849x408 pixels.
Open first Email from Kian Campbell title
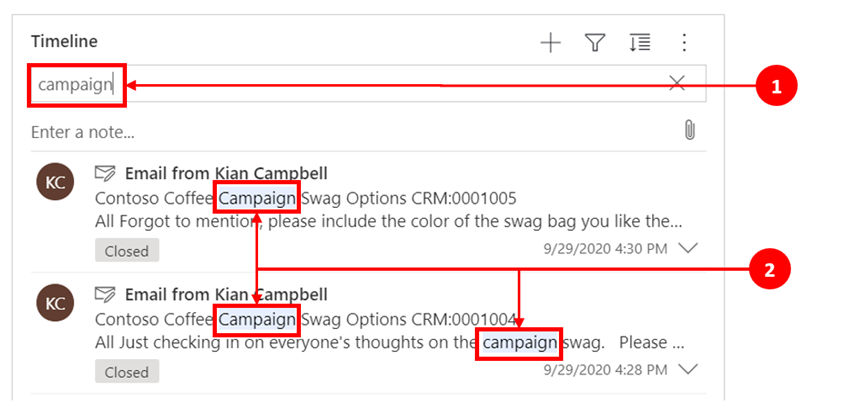[226, 174]
